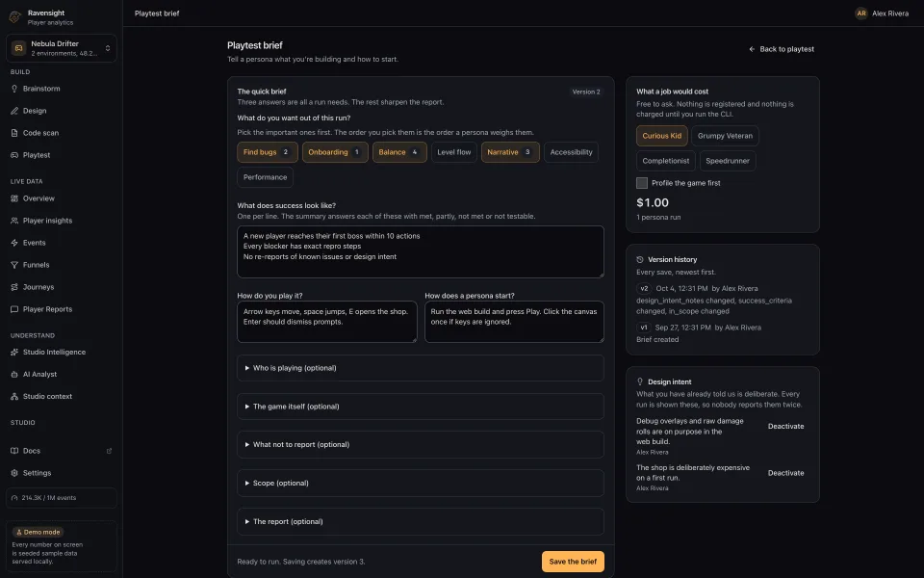Screen dimensions: 924x578
Task: Open Brainstorm in the sidebar
Action: pos(62,89)
